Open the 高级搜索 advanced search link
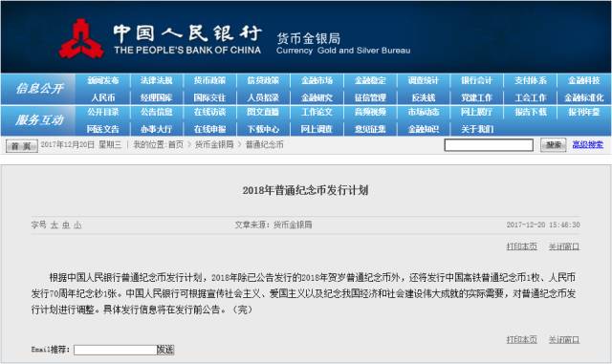Image resolution: width=612 pixels, height=364 pixels. 587,145
